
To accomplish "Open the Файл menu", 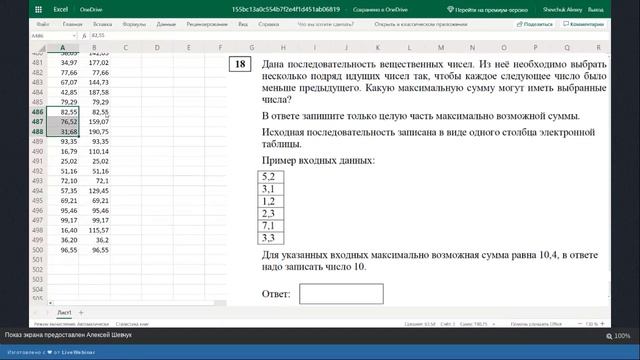I will pyautogui.click(x=43, y=24).
